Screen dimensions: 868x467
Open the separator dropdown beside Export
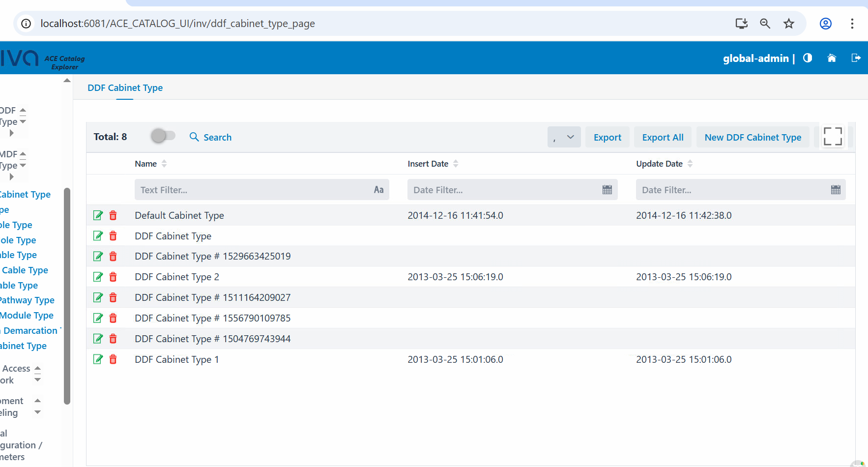pos(564,137)
